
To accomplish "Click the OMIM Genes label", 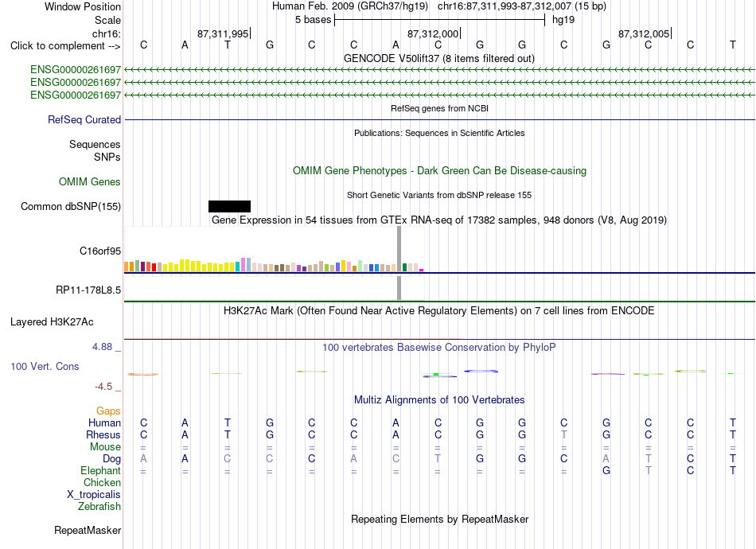I will tap(90, 181).
